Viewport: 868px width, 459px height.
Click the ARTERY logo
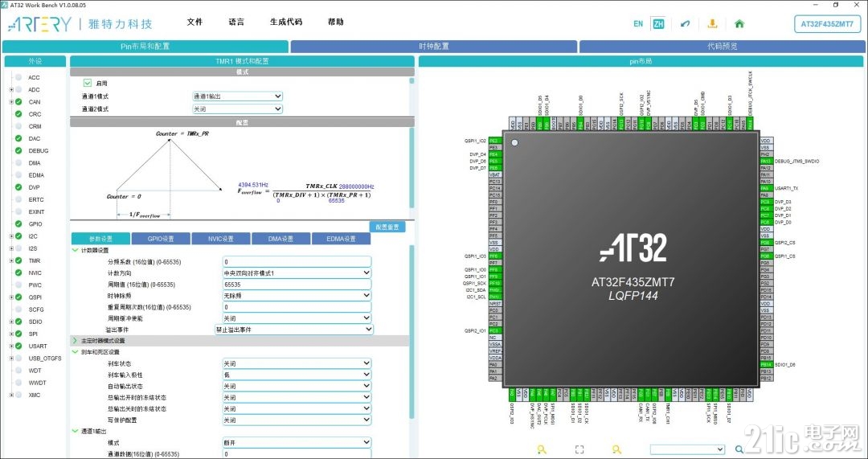39,24
